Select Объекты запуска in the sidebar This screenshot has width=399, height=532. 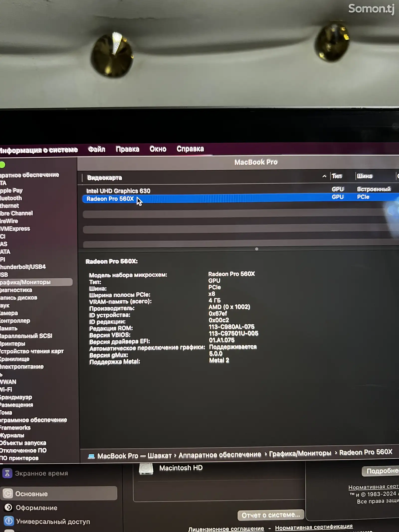23,443
